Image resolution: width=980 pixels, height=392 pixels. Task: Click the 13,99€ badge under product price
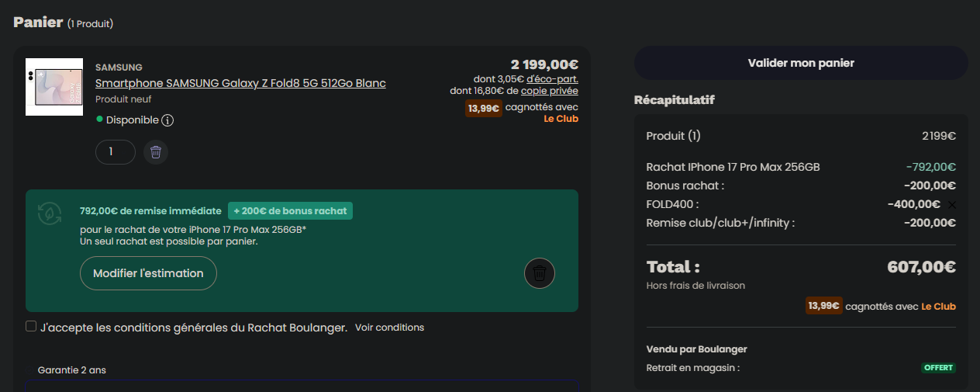[x=484, y=109]
